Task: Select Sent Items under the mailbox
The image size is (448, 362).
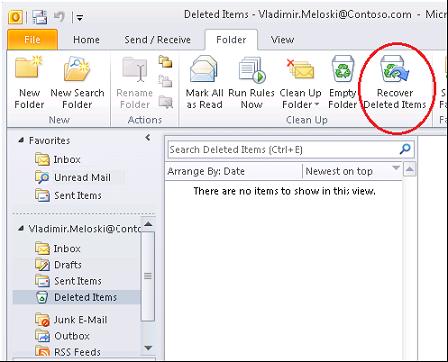Action: click(x=68, y=281)
